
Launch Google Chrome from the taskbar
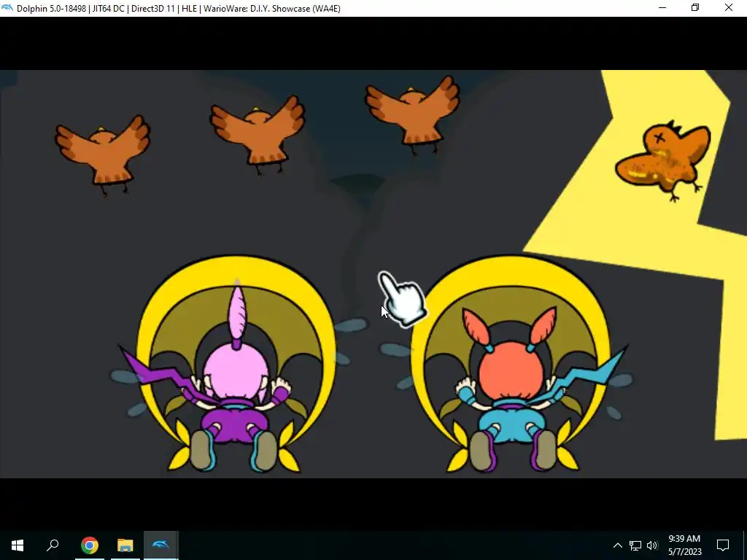(89, 545)
